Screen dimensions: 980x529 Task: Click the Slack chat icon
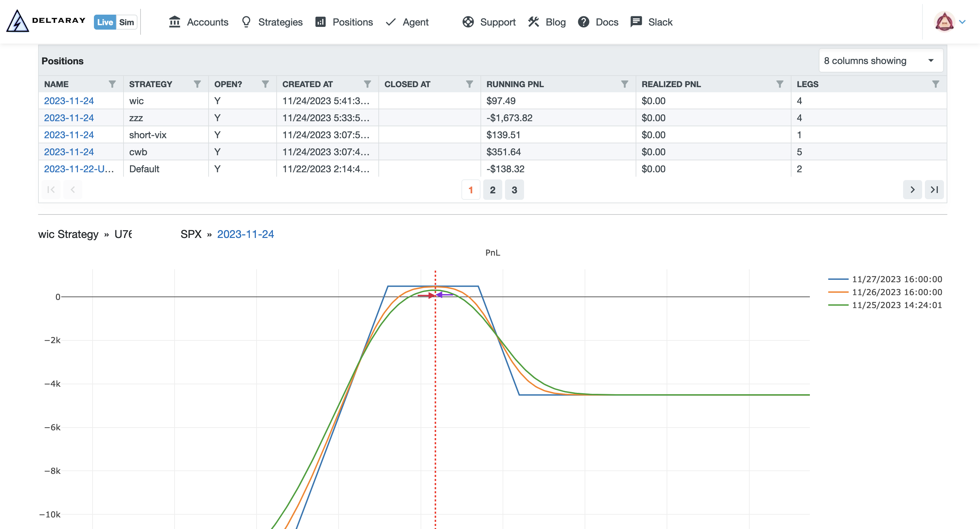point(635,21)
